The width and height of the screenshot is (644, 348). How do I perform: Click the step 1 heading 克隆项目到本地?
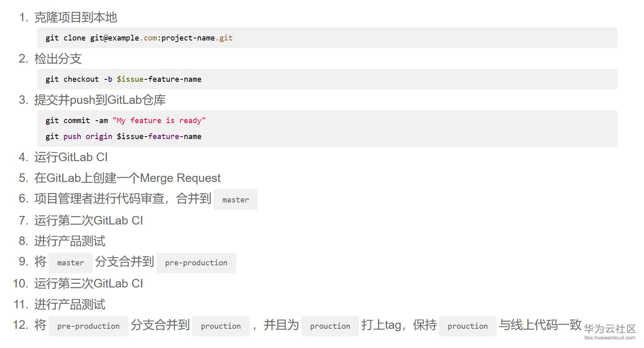[x=76, y=17]
